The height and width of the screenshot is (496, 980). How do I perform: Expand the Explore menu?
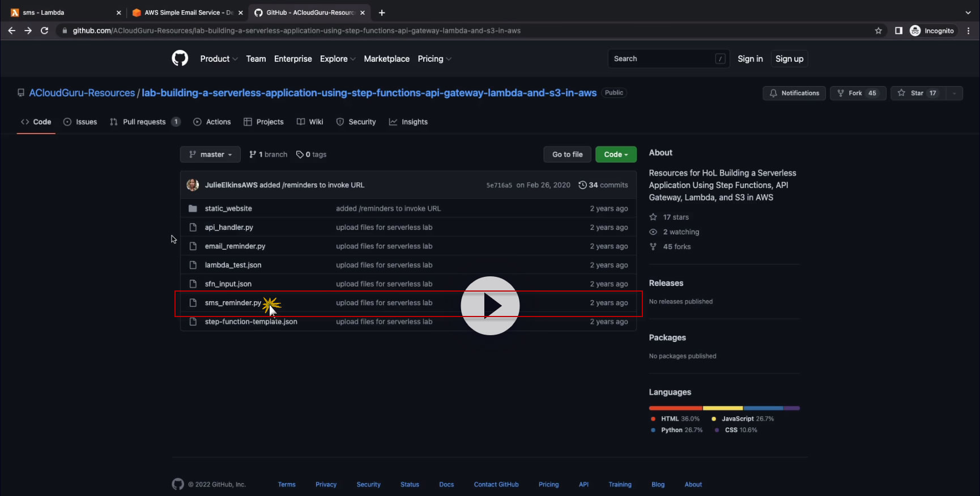338,59
